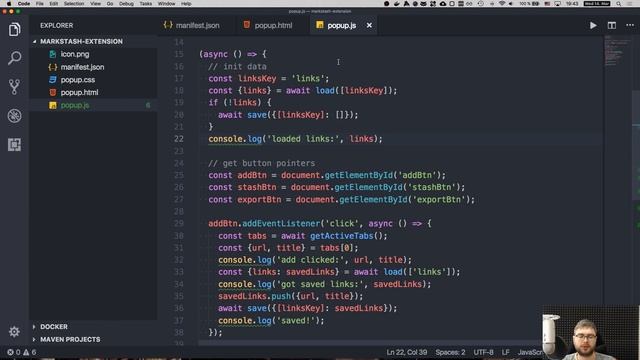Open the Edit menu
The height and width of the screenshot is (360, 640).
(x=53, y=4)
